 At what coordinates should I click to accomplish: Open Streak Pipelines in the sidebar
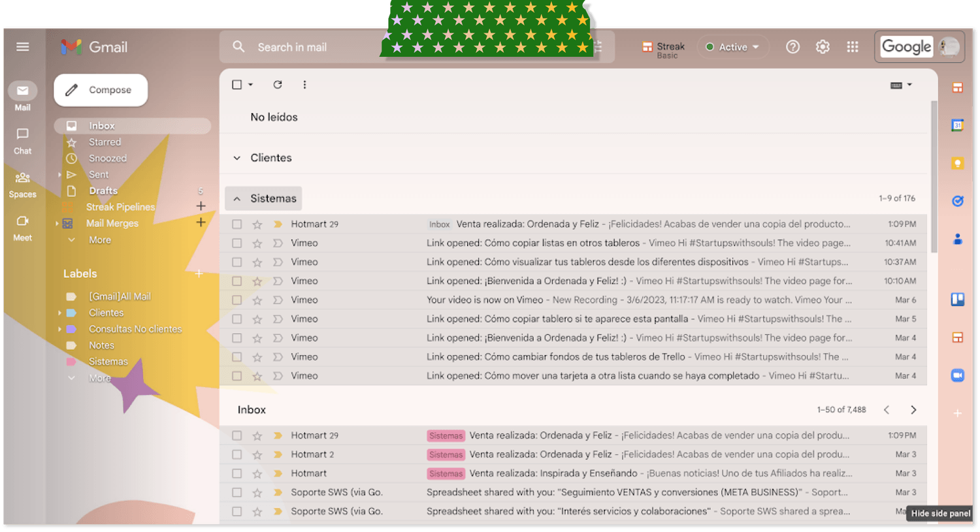click(121, 207)
